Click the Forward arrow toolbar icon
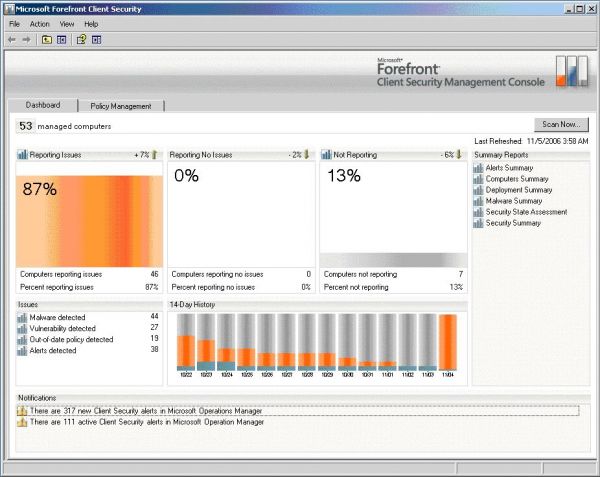The height and width of the screenshot is (477, 600). coord(26,39)
